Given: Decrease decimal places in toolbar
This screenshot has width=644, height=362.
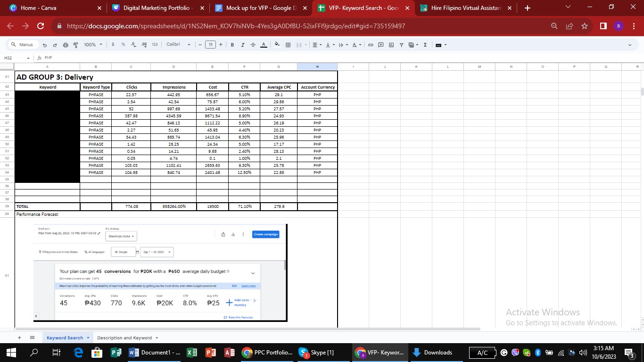Looking at the screenshot, I should coord(133,45).
